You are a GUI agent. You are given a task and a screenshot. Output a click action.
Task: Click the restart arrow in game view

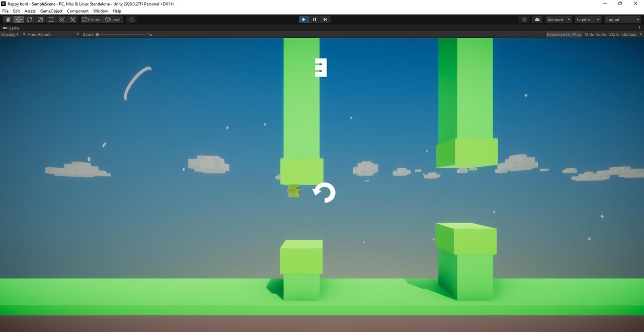[x=324, y=192]
